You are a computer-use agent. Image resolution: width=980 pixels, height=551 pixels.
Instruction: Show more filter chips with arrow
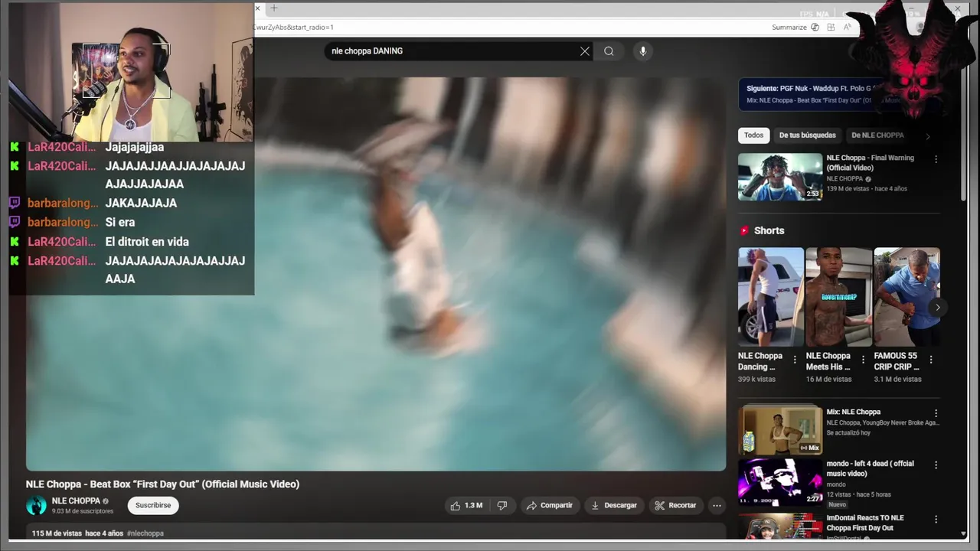[x=928, y=136]
